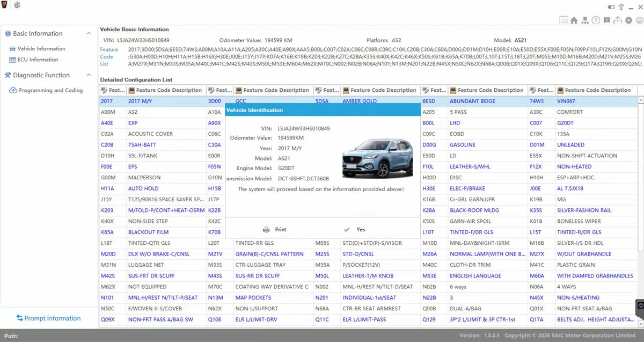Click Feat... header above 6ESD code

tap(435, 90)
